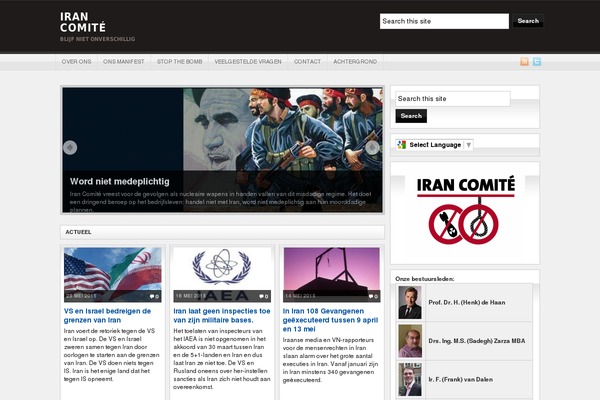Open 'In Iran 108 Gevangenen geëxecuteerd' article
600x400 pixels.
(331, 320)
